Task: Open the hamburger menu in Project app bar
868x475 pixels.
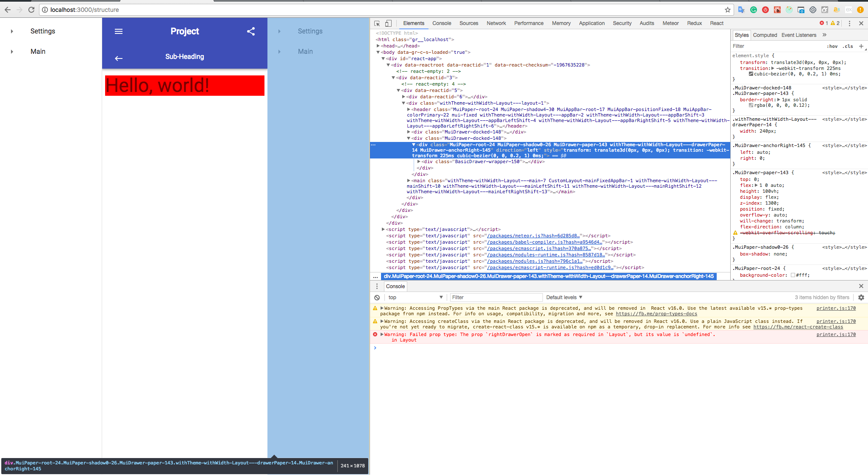Action: point(119,31)
